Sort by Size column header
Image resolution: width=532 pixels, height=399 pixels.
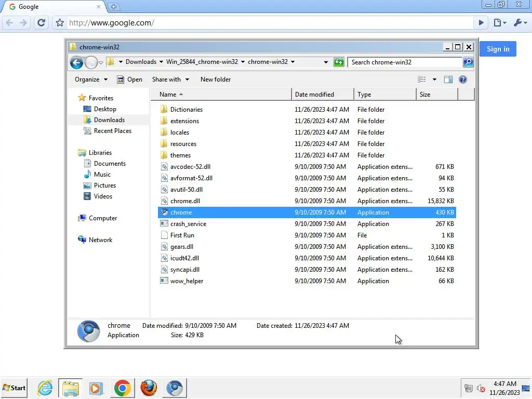click(437, 95)
